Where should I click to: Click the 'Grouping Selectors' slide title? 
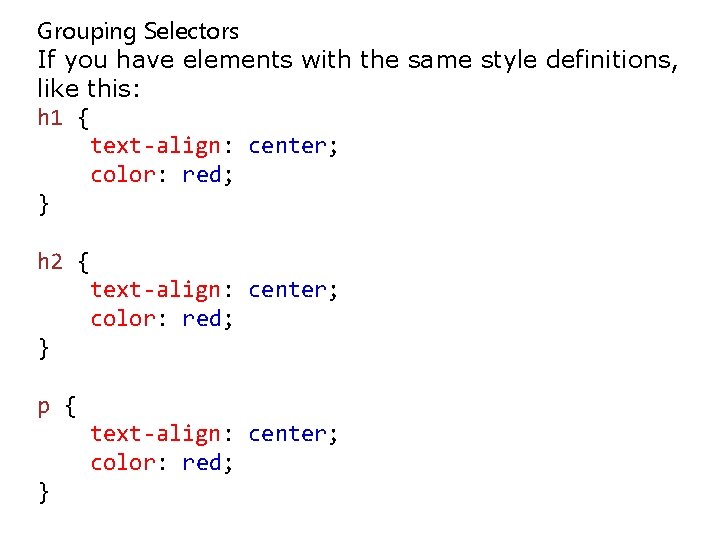[x=138, y=32]
